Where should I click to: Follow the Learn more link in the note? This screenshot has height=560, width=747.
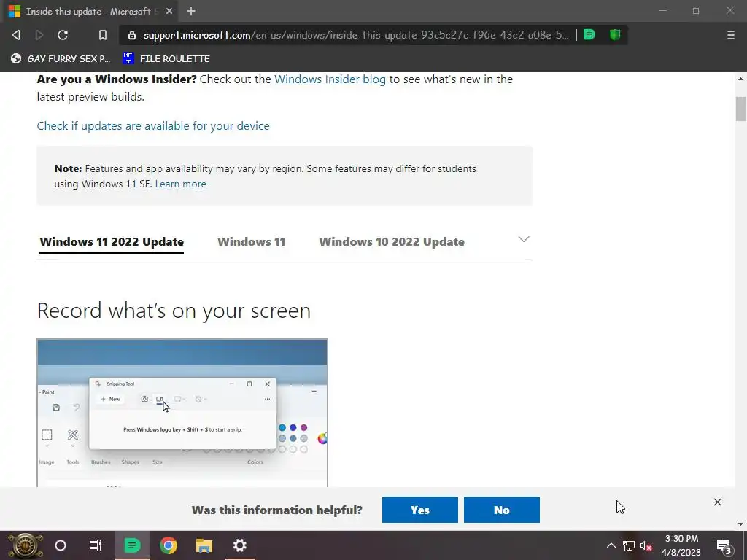[x=181, y=184]
